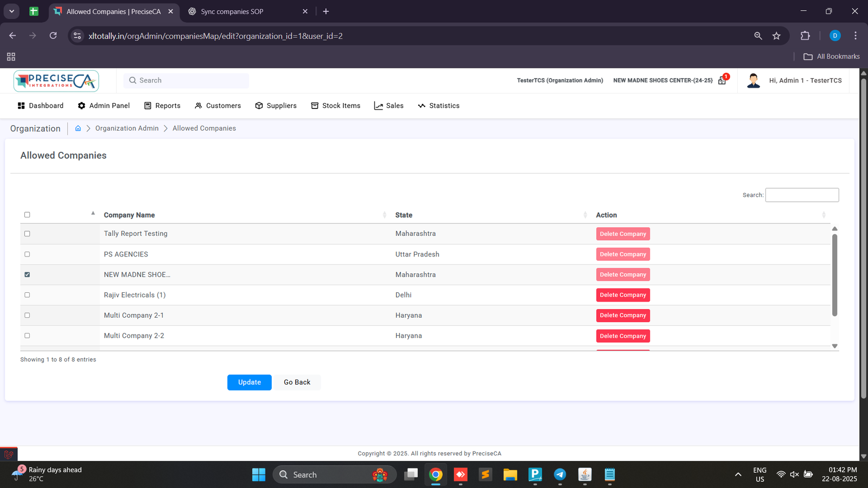The image size is (868, 488).
Task: Bookmark this page with star icon
Action: coord(776,36)
